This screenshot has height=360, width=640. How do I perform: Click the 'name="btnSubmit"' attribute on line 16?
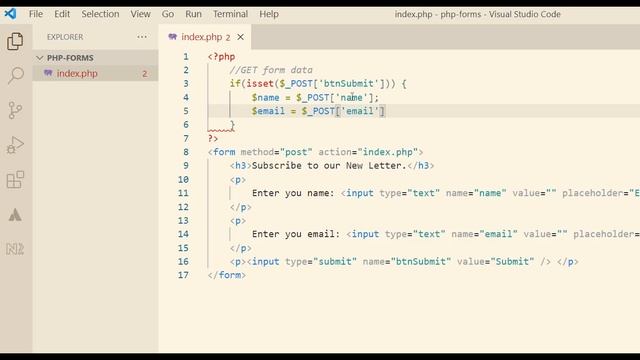tap(407, 262)
